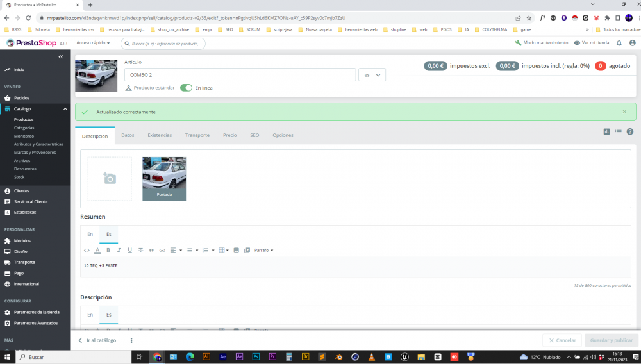Open the three-dot more actions menu
The image size is (641, 364).
[x=131, y=340]
